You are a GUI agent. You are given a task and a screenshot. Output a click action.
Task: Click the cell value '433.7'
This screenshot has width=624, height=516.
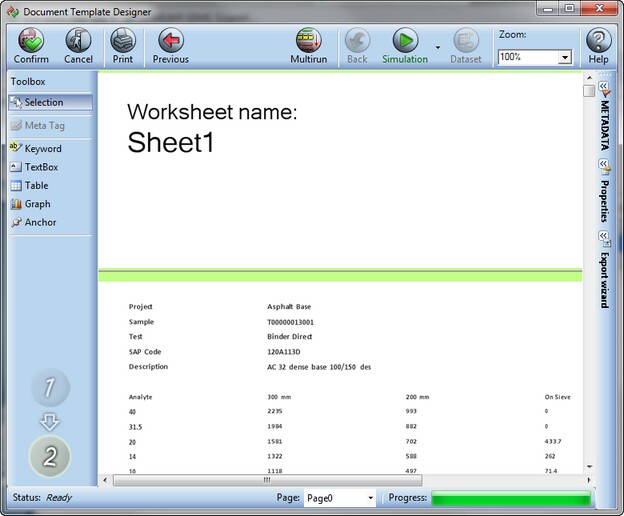[x=553, y=441]
